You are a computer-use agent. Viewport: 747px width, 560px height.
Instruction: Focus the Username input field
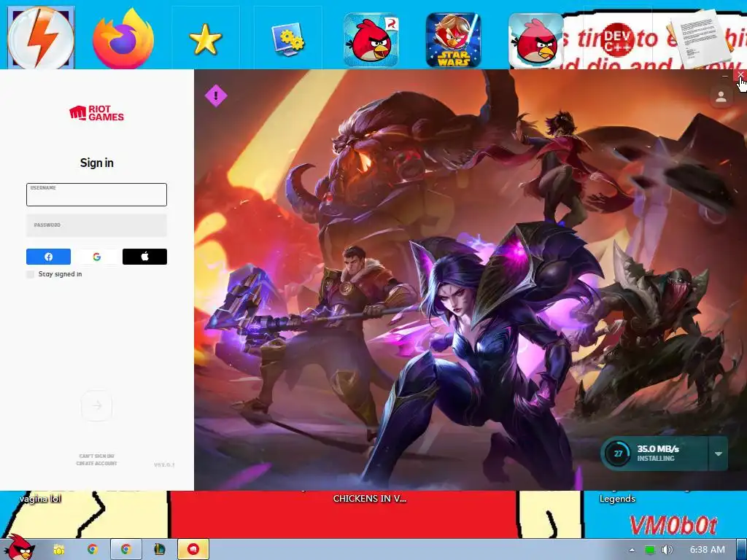click(97, 194)
